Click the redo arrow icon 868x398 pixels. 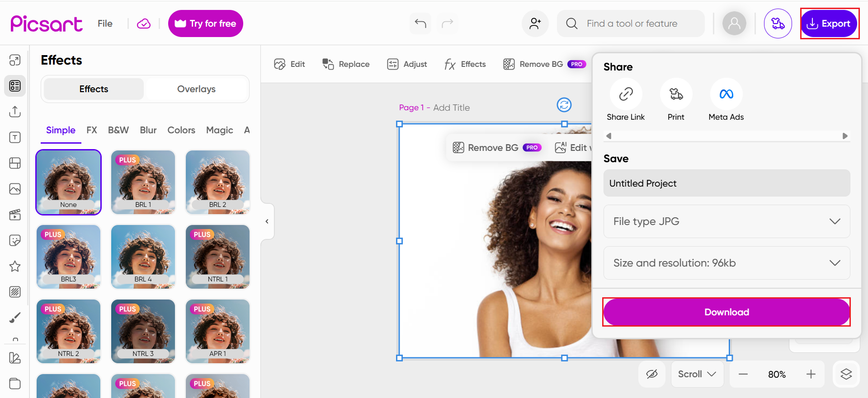(447, 23)
